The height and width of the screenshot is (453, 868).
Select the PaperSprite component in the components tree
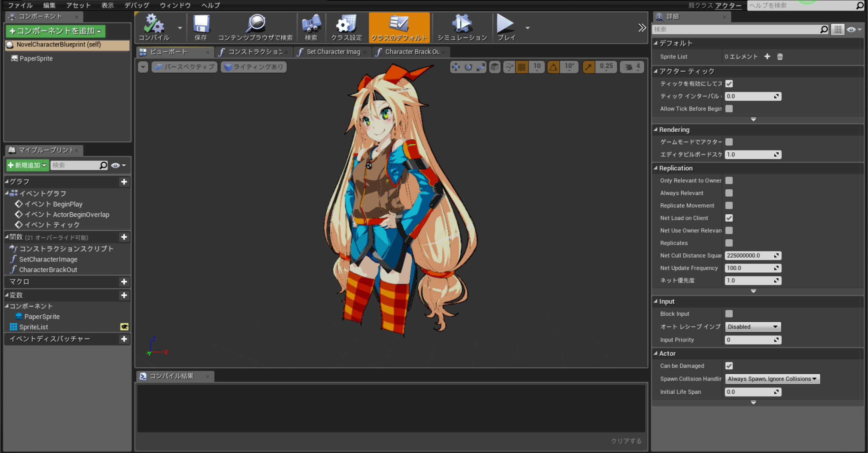(x=36, y=58)
